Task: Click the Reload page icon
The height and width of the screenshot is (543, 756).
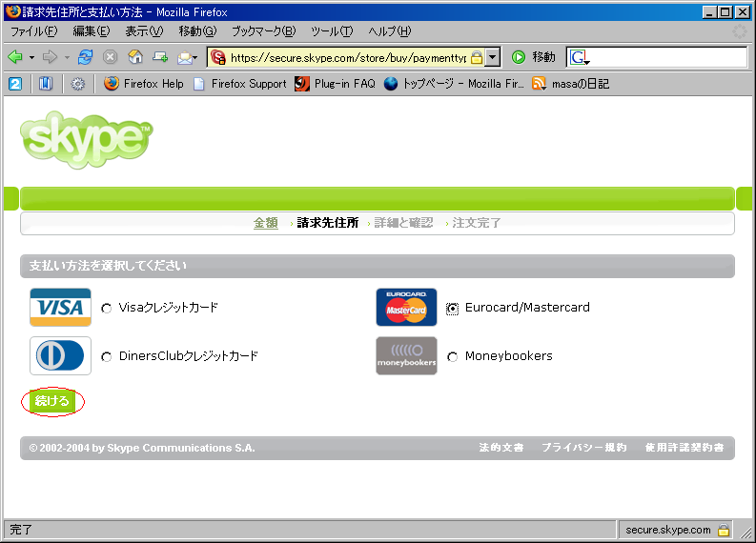Action: pos(86,57)
